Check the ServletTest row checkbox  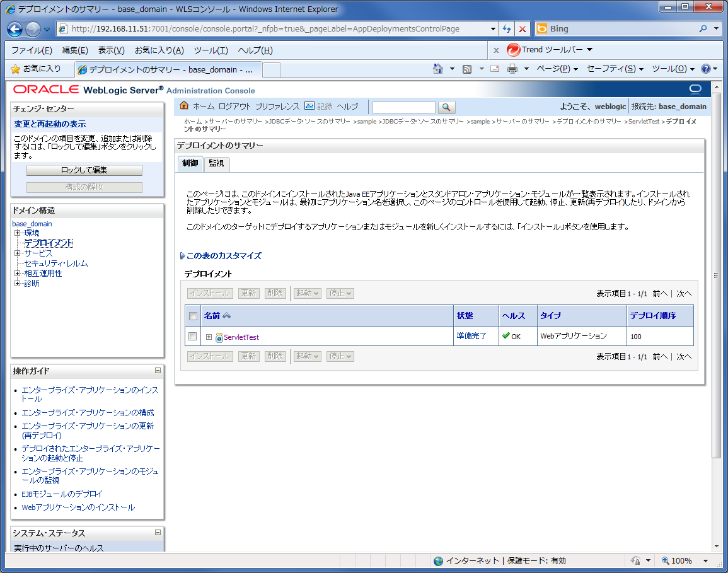click(193, 336)
